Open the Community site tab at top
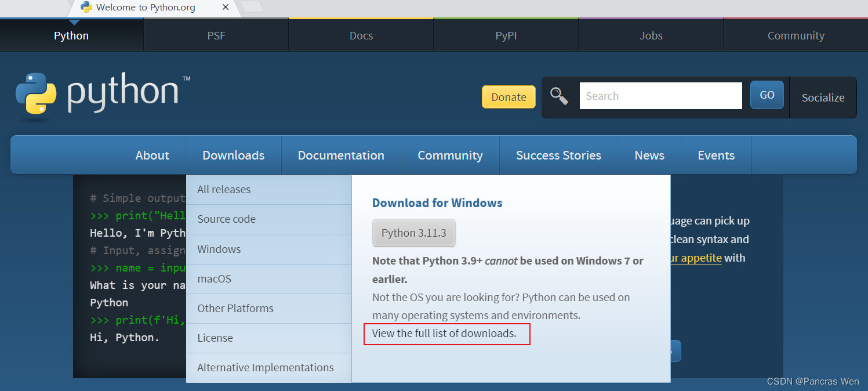868x391 pixels. (796, 35)
